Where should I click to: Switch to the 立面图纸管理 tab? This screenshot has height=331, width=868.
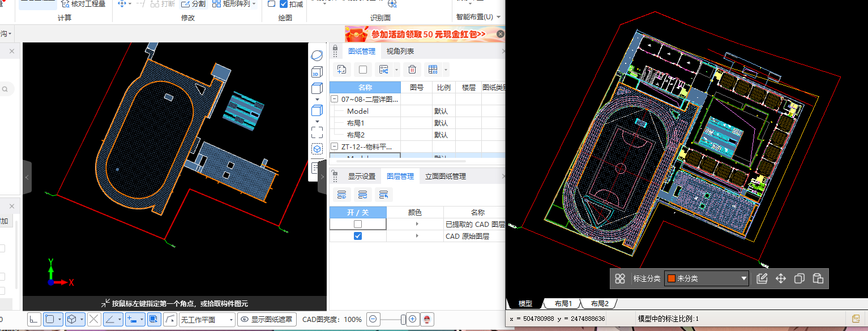(446, 177)
